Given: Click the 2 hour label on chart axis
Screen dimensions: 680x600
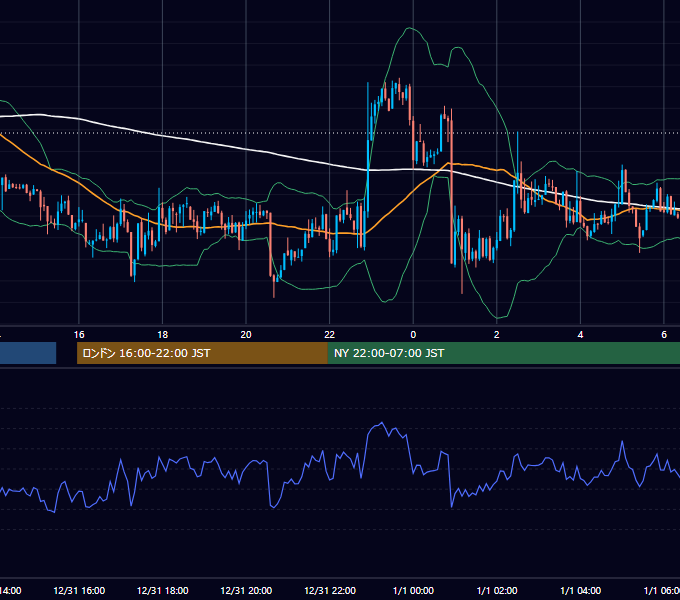Looking at the screenshot, I should (x=497, y=335).
